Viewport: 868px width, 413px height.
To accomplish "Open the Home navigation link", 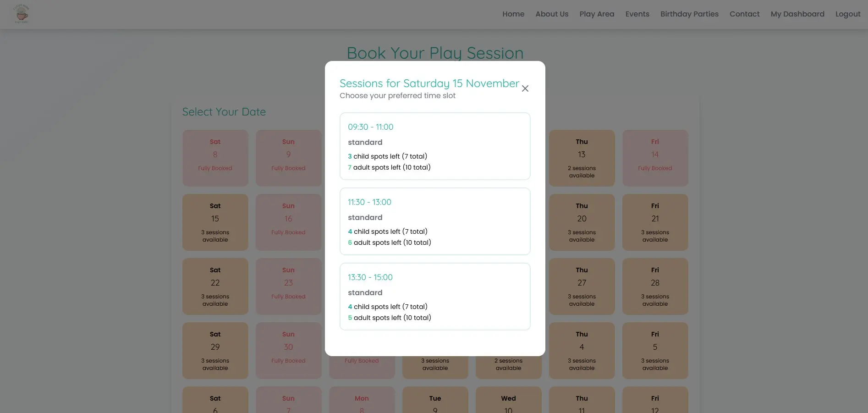I will 513,14.
